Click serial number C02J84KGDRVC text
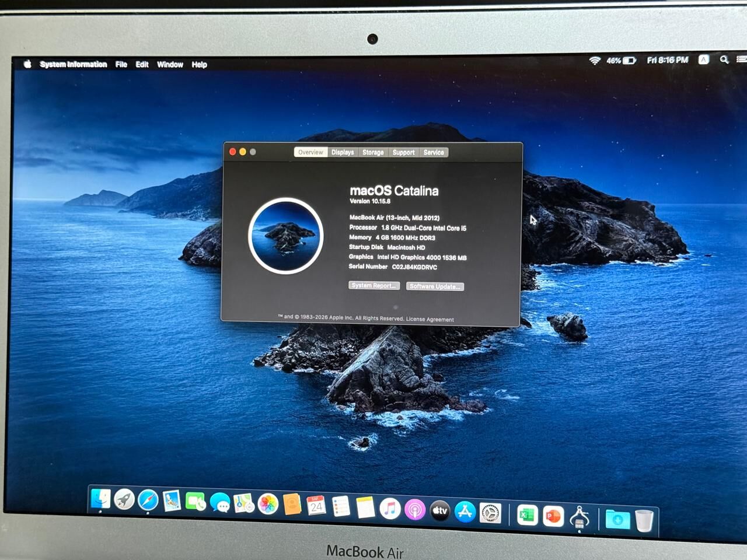747x560 pixels. pos(414,267)
